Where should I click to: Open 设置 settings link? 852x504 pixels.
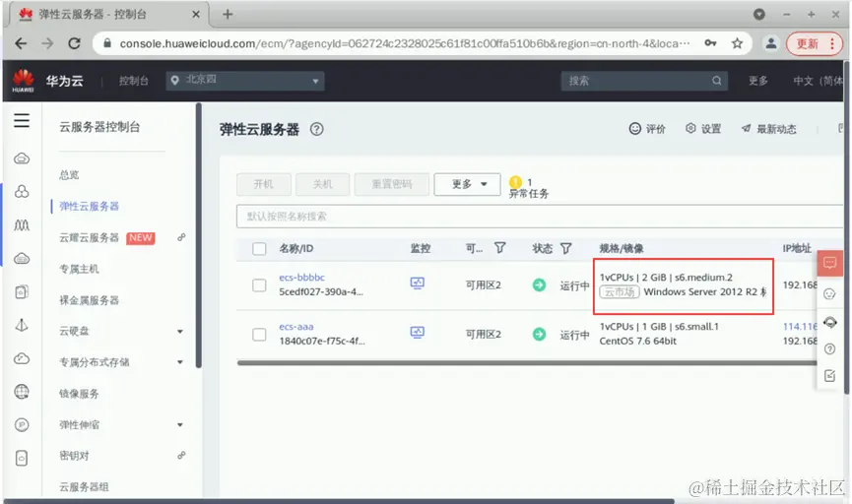click(703, 129)
